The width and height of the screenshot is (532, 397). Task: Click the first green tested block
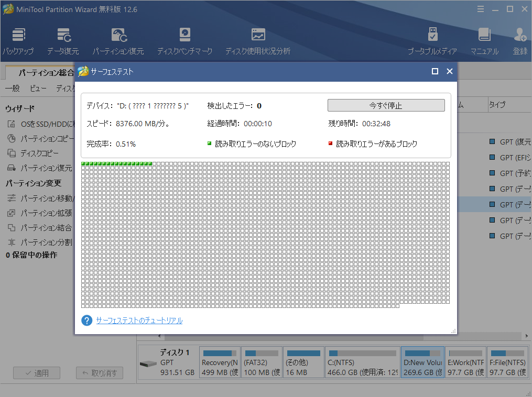pos(83,164)
